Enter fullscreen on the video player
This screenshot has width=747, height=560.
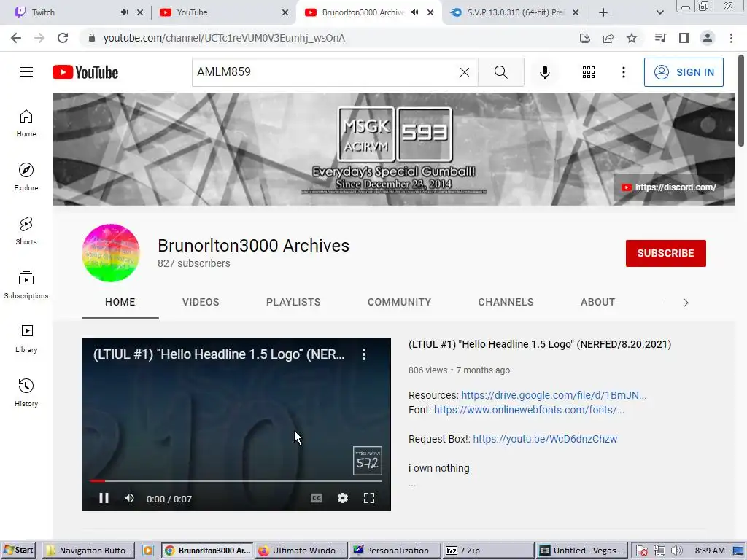[368, 498]
